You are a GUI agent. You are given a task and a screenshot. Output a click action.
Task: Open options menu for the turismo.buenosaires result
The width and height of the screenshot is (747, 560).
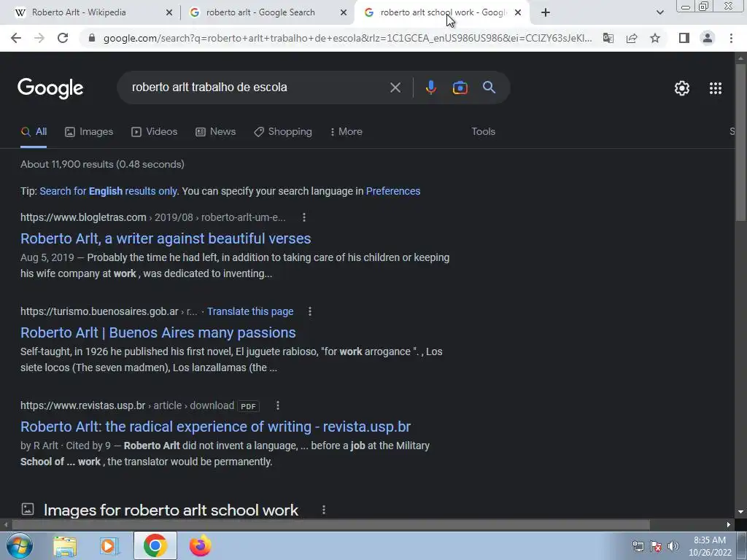(x=309, y=311)
